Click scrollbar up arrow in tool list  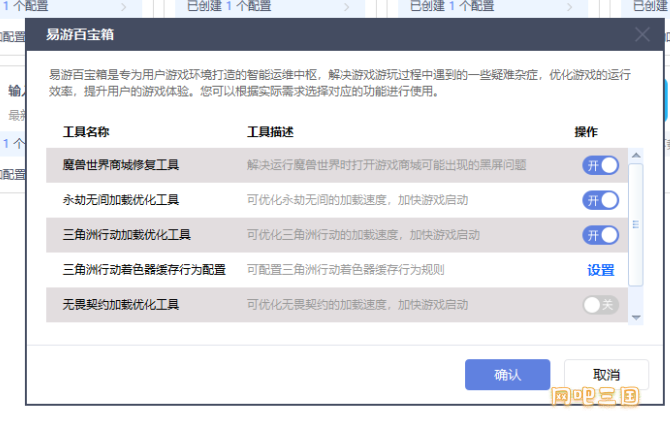[636, 155]
